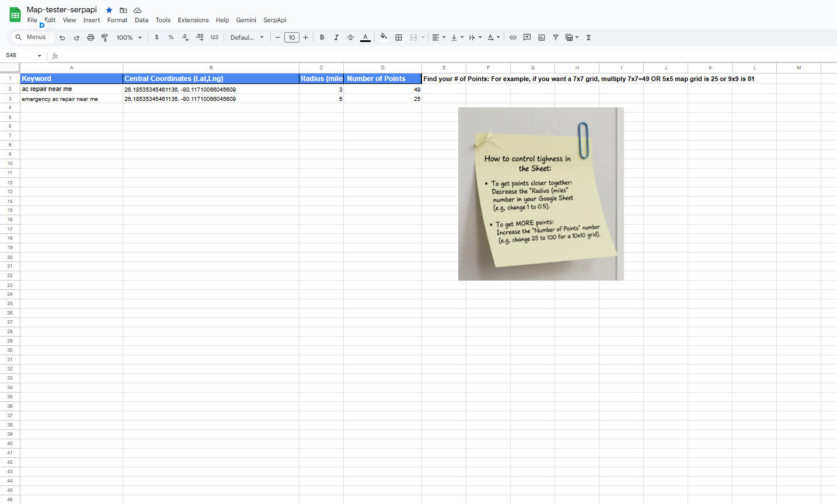Screen dimensions: 837x504
Task: Expand the Name box dropdown arrow
Action: (x=40, y=56)
